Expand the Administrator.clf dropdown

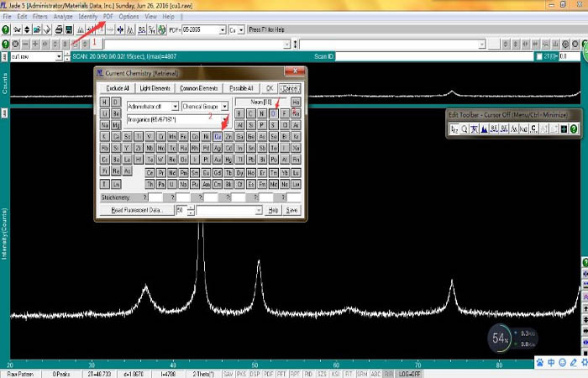click(x=175, y=107)
